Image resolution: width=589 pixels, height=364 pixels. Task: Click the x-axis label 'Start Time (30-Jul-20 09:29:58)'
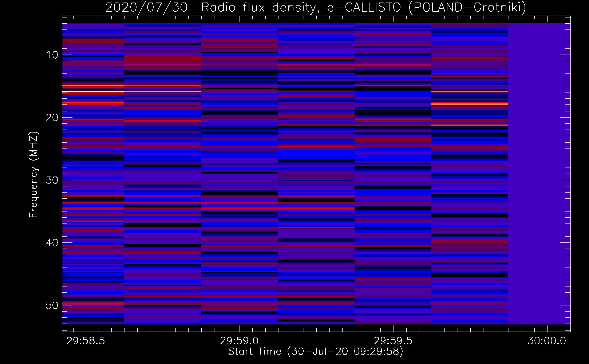coord(316,352)
